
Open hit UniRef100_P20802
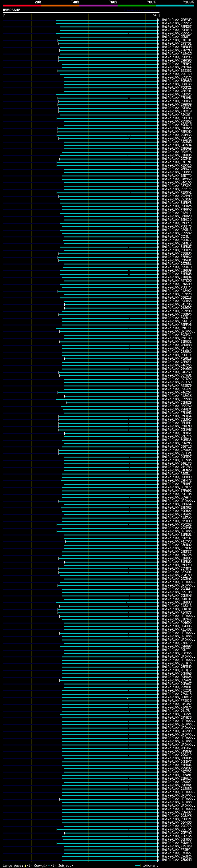coord(176,782)
